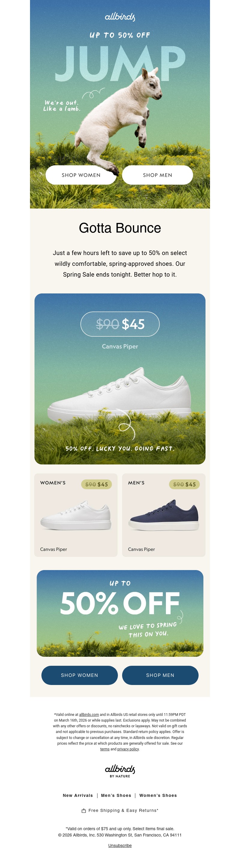240x868 pixels.
Task: Click the Unsubscribe link
Action: (x=120, y=845)
